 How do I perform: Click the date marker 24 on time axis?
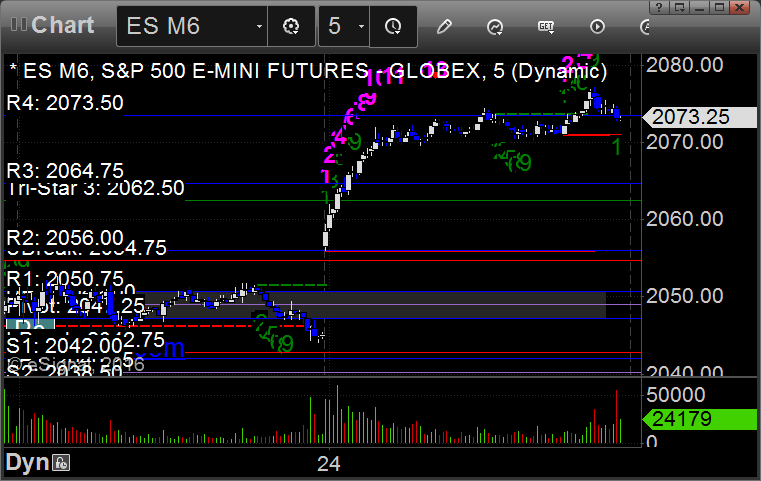point(329,464)
